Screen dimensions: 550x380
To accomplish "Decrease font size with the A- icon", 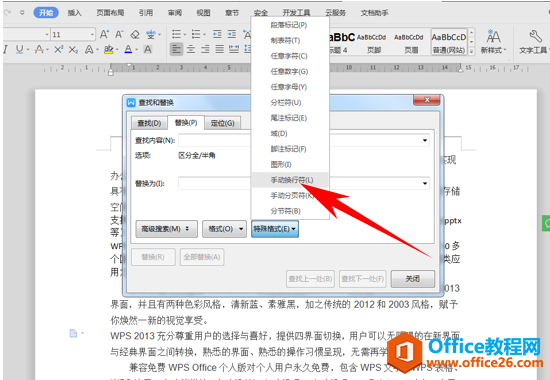I will (119, 34).
